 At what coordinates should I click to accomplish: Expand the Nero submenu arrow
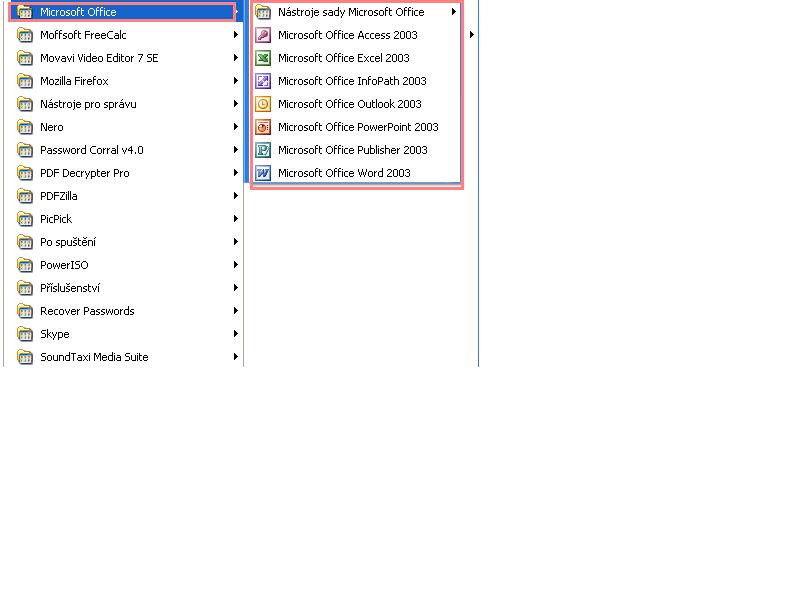(x=236, y=126)
